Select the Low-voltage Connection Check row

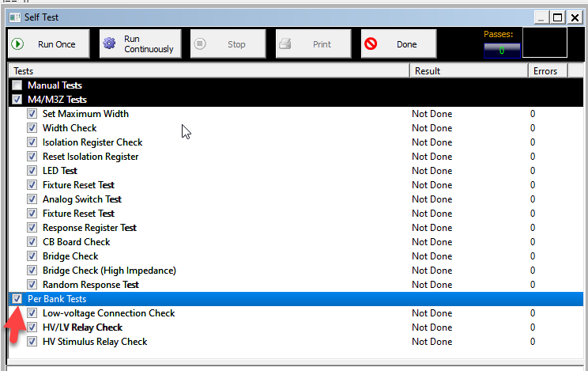pos(109,313)
